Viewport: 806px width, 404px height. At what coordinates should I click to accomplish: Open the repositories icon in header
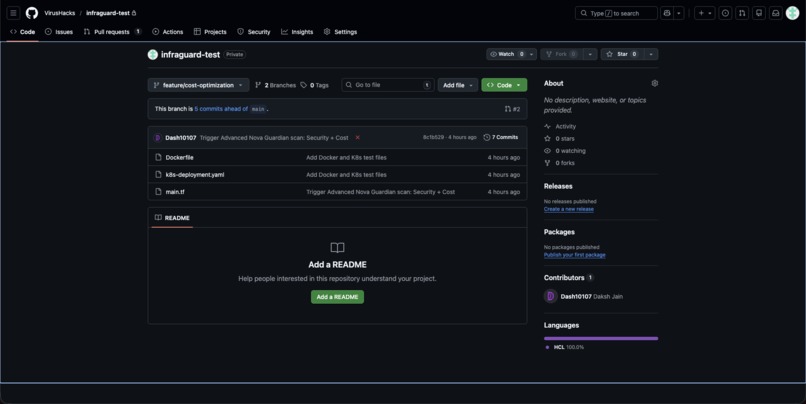pos(759,13)
